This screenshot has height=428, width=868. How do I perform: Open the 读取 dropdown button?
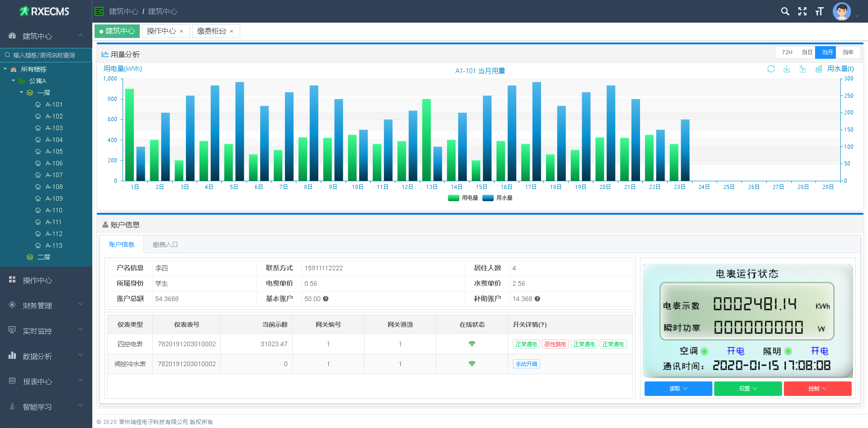(678, 389)
